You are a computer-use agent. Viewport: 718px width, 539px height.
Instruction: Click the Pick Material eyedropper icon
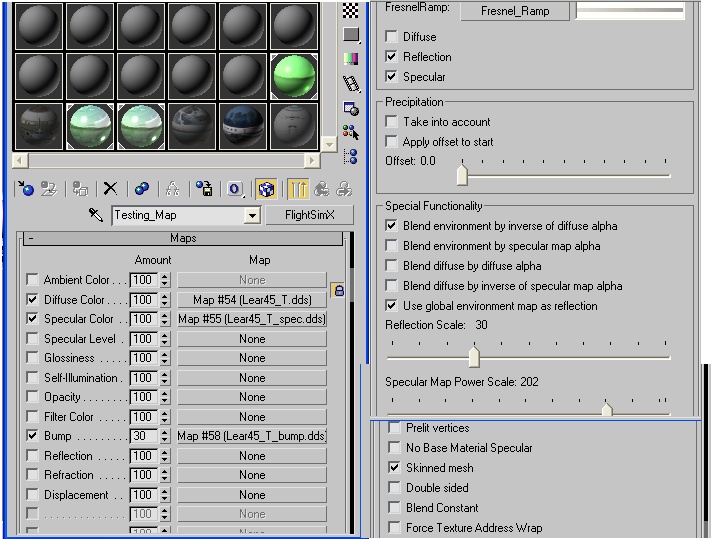click(x=96, y=215)
